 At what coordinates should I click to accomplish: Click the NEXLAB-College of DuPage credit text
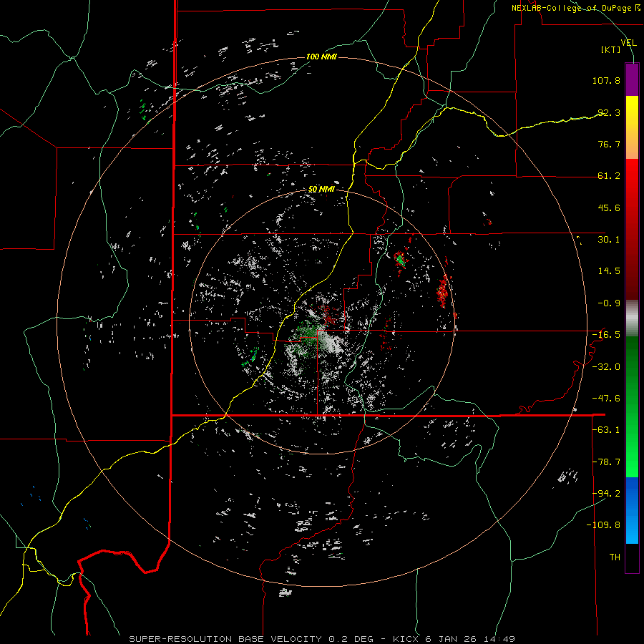click(575, 8)
